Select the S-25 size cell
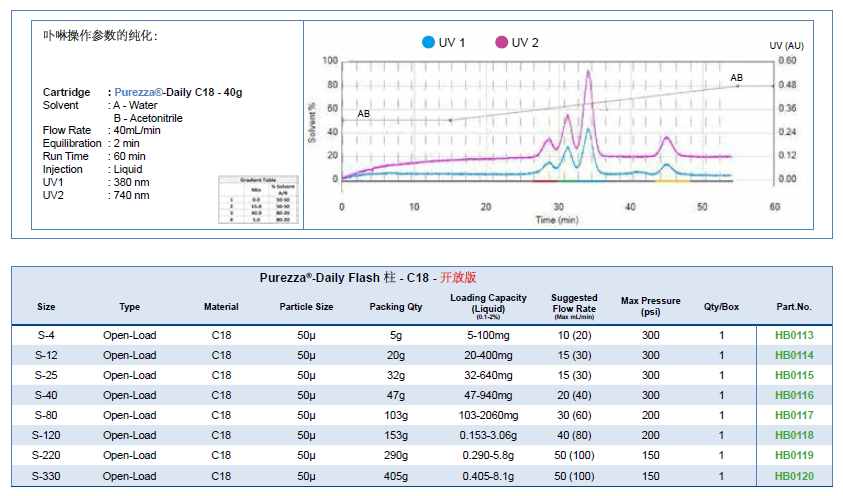The height and width of the screenshot is (496, 843). tap(46, 375)
